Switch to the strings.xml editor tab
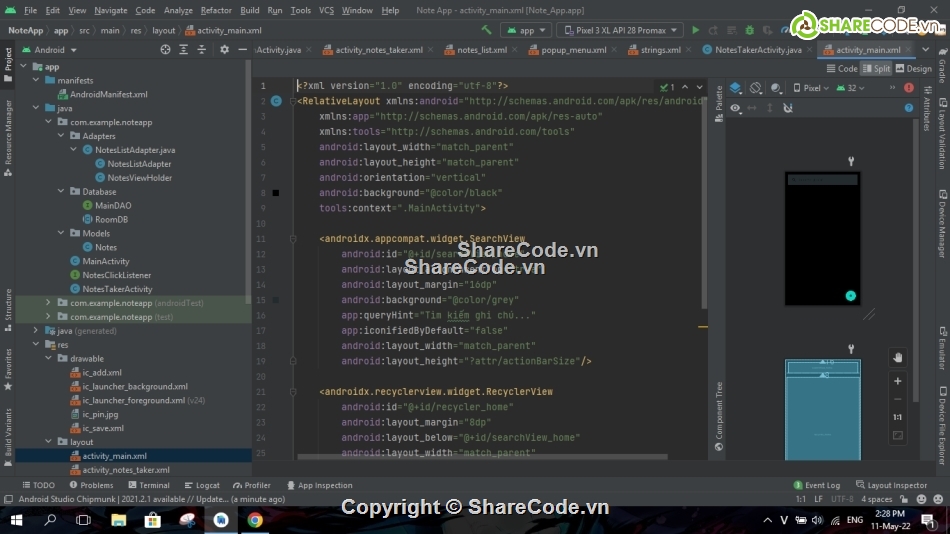Image resolution: width=950 pixels, height=534 pixels. (660, 49)
